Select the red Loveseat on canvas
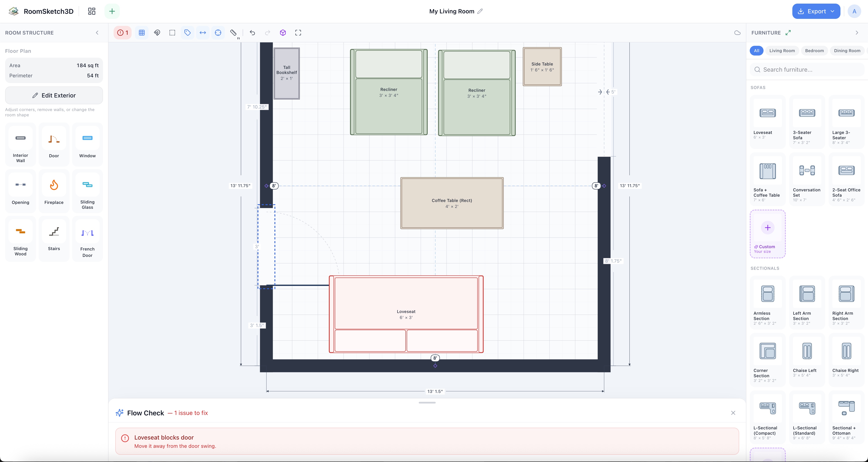The height and width of the screenshot is (462, 868). (406, 314)
